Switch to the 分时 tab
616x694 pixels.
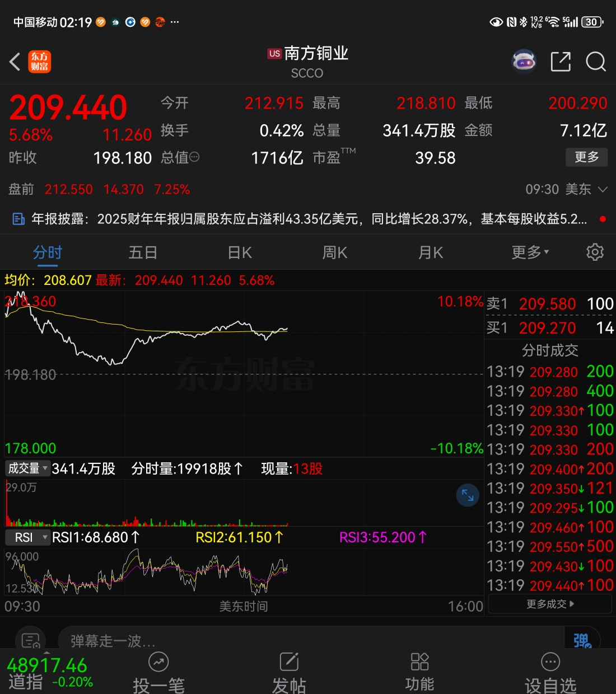[x=48, y=252]
